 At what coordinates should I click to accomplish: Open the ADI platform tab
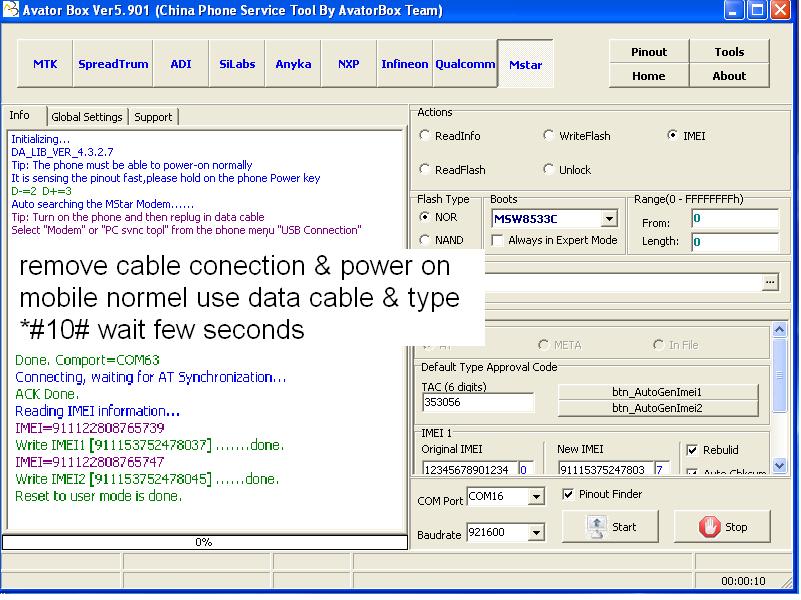coord(181,64)
